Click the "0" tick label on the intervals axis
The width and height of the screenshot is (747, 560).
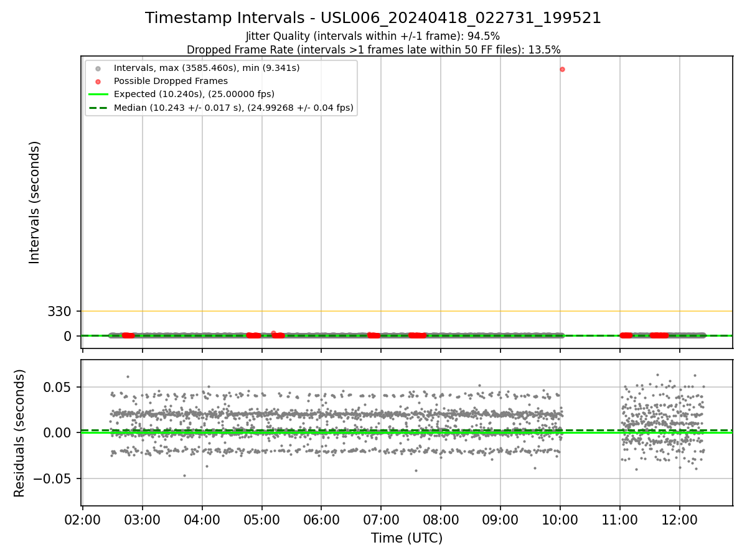pyautogui.click(x=68, y=336)
